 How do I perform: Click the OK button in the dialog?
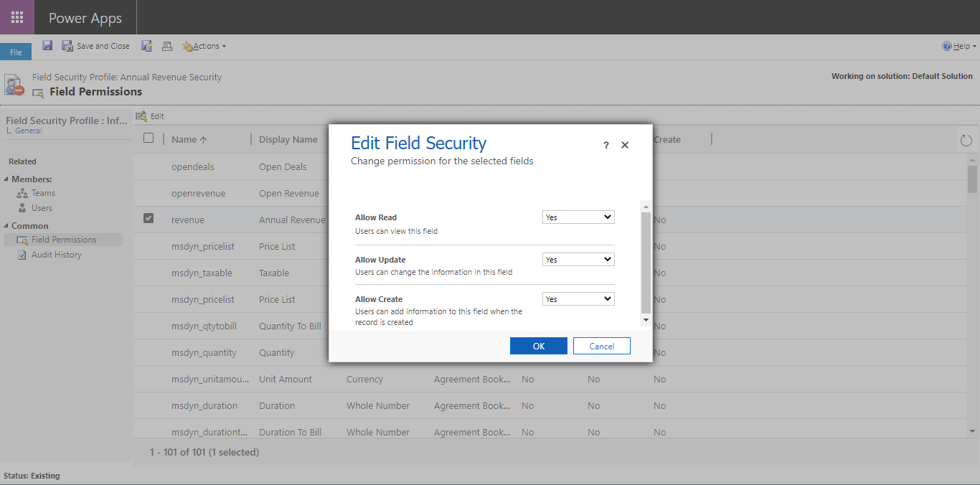(x=538, y=345)
